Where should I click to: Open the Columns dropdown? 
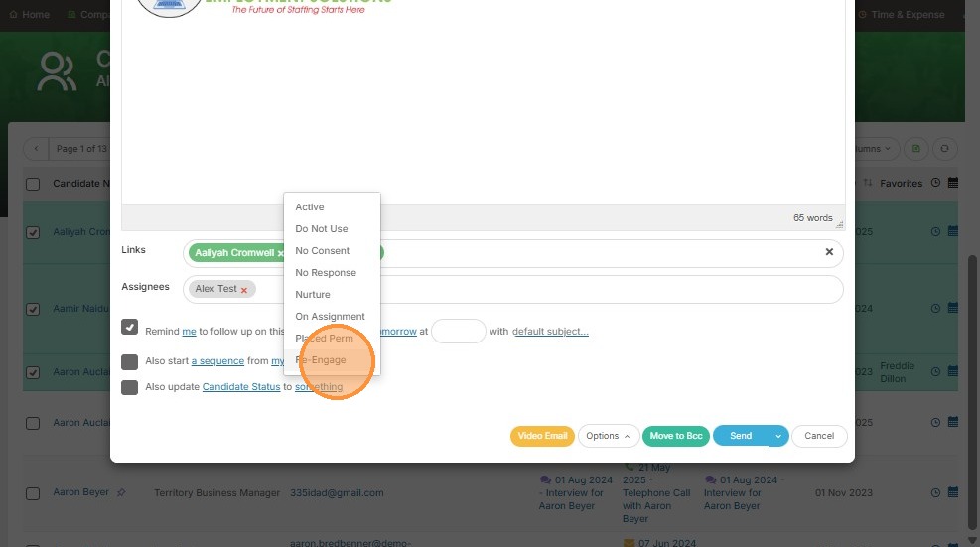point(872,149)
